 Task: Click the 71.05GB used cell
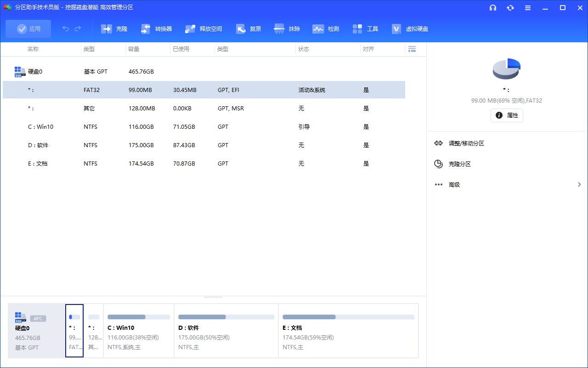tap(184, 127)
